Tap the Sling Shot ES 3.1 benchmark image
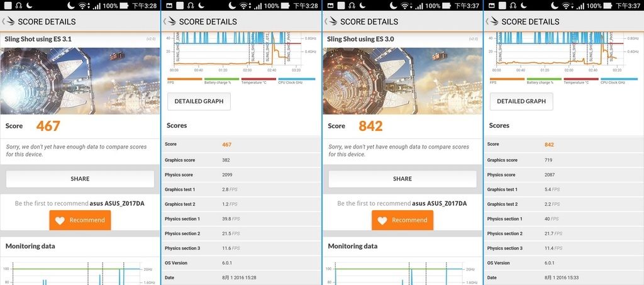Screen dimensions: 644x285 pos(80,81)
